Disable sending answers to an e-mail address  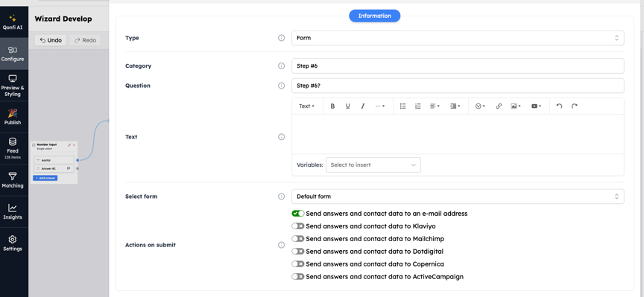click(x=297, y=214)
